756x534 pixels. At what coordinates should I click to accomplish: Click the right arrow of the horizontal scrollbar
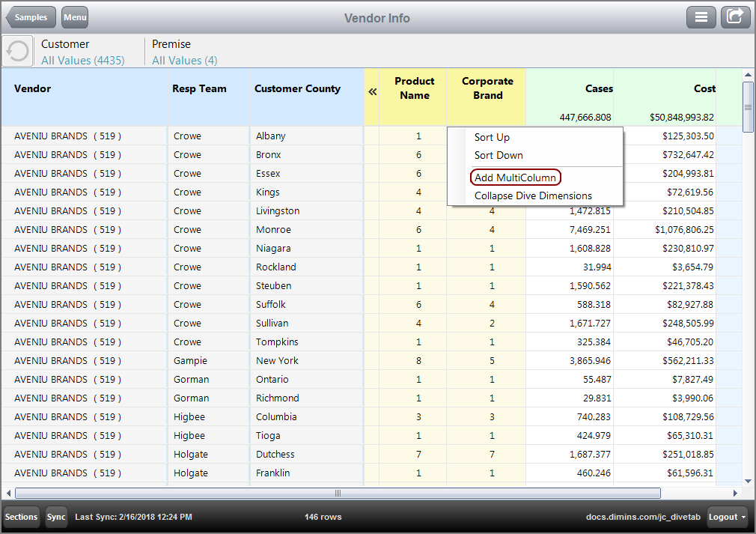click(x=737, y=493)
